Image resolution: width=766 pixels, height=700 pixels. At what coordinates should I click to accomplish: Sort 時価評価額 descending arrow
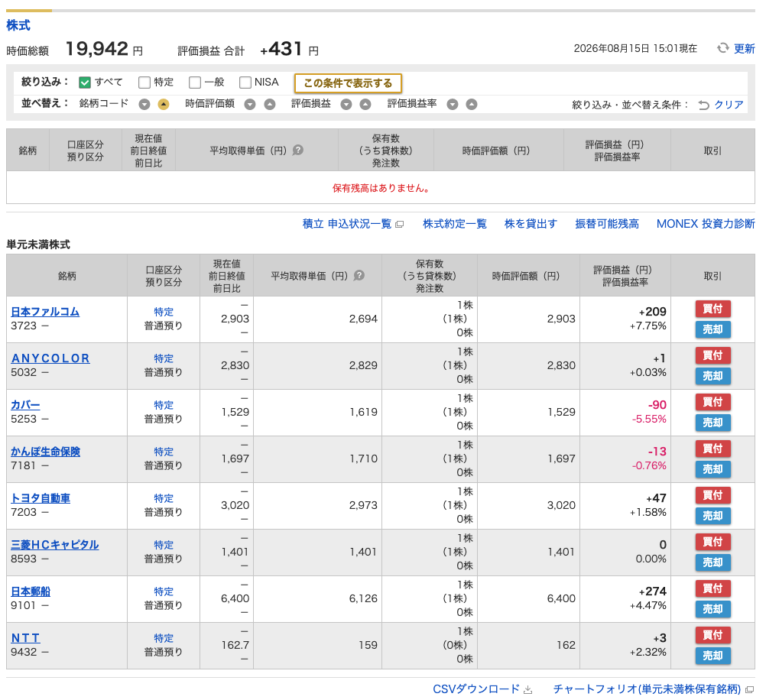250,105
